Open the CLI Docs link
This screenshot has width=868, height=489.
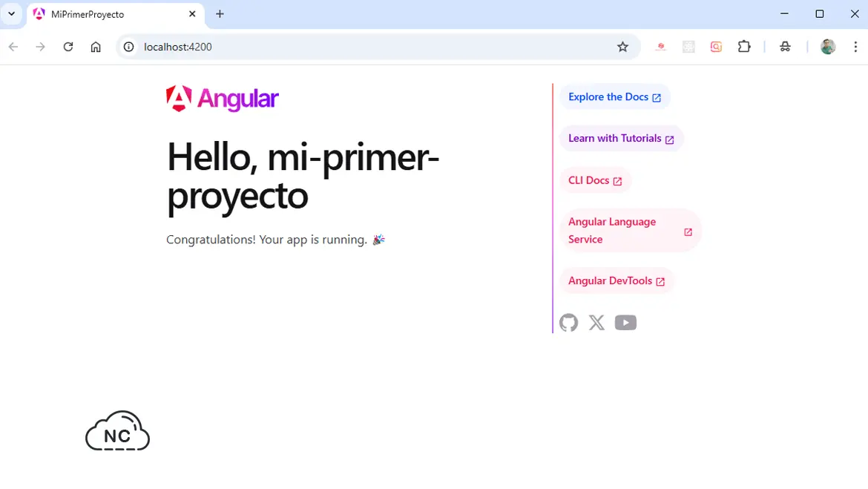point(595,180)
